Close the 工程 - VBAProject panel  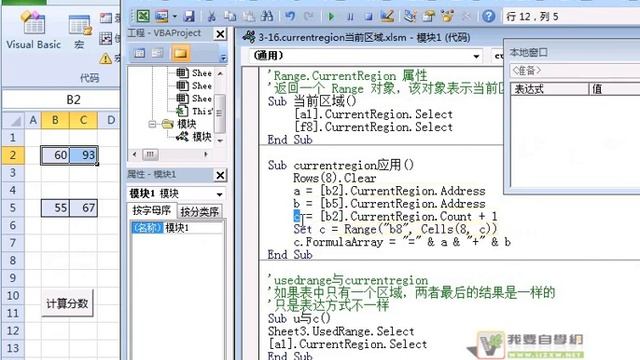[220, 34]
